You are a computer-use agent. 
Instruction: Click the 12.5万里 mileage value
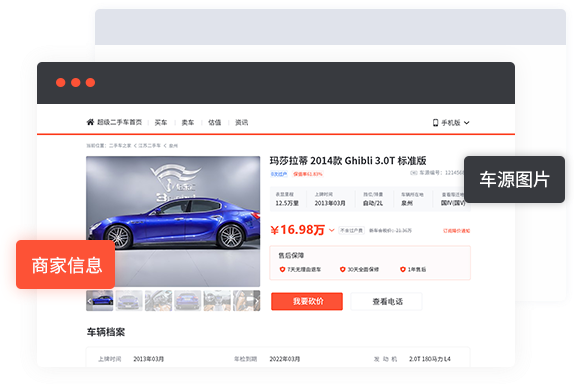(287, 203)
